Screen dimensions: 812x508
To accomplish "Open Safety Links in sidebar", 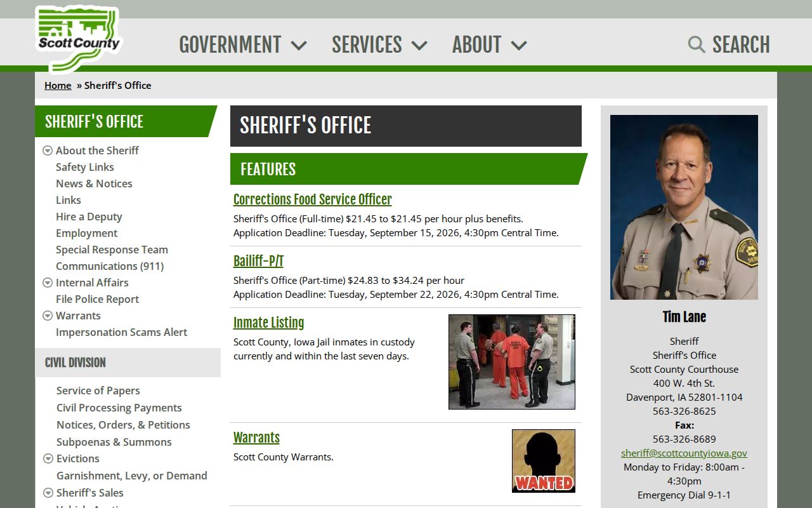I will 85,167.
